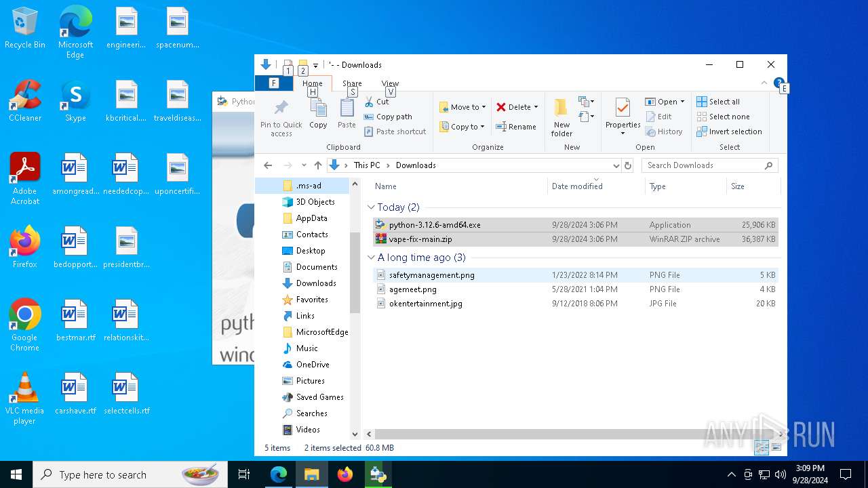Click the Paste ribbon icon
This screenshot has width=868, height=488.
tap(347, 113)
